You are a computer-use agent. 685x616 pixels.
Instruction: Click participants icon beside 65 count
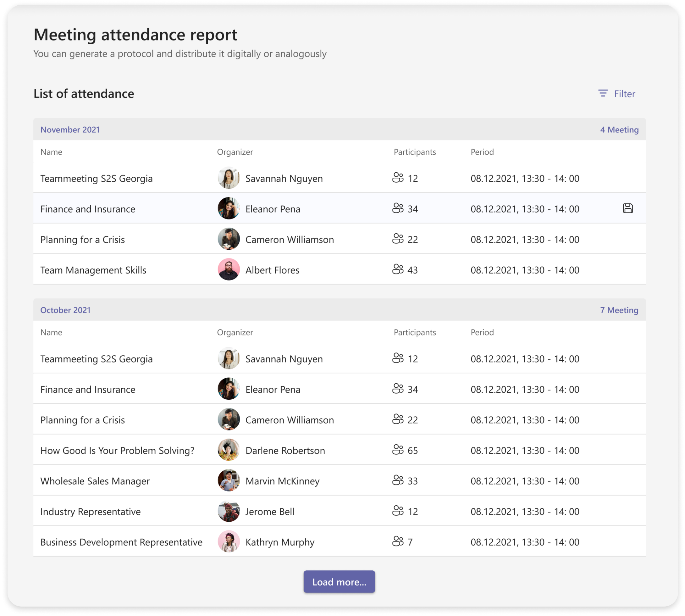click(x=398, y=450)
